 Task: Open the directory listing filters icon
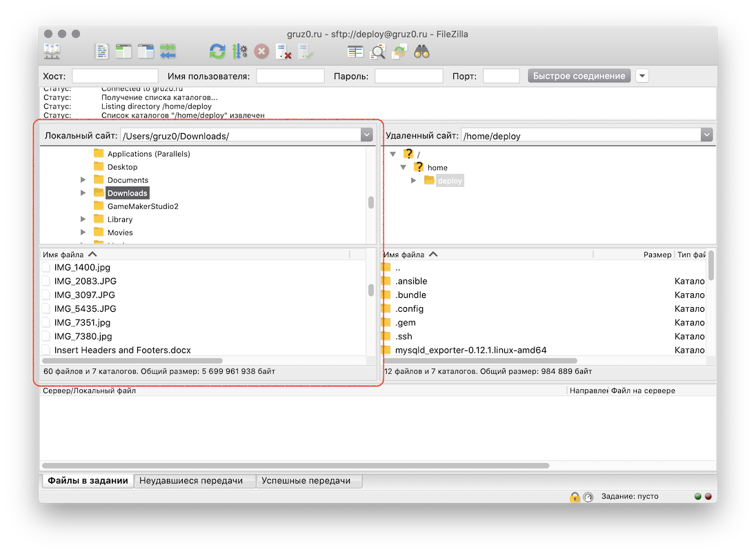[355, 51]
